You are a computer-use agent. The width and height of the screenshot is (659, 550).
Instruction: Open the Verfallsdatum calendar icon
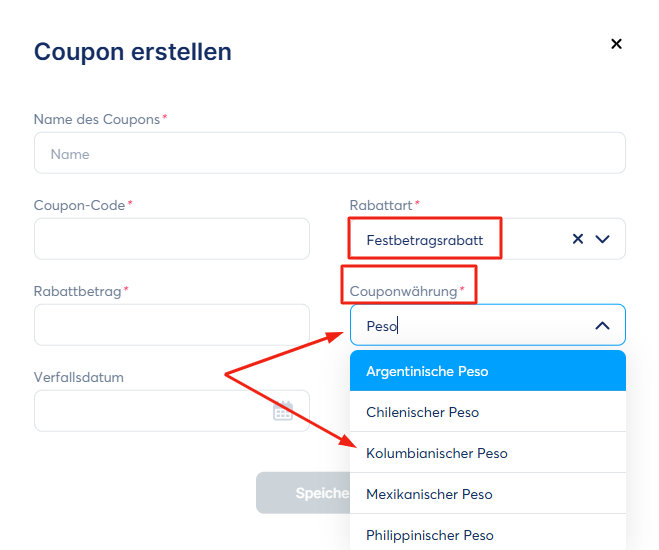283,411
